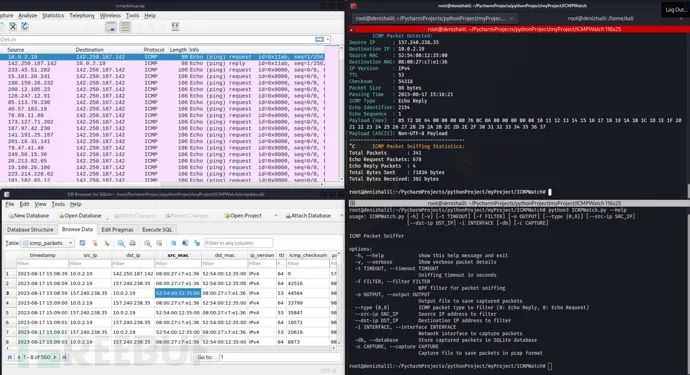
Task: Click the Filter in any column field
Action: pos(238,243)
